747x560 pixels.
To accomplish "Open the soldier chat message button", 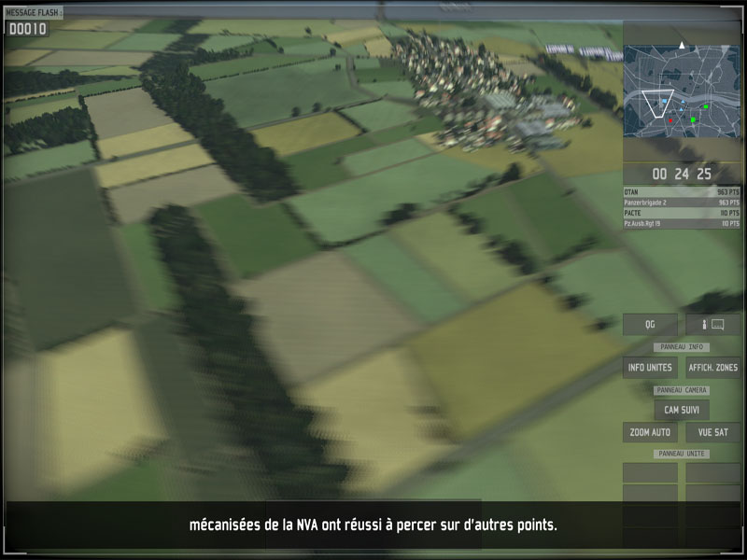I will [712, 325].
